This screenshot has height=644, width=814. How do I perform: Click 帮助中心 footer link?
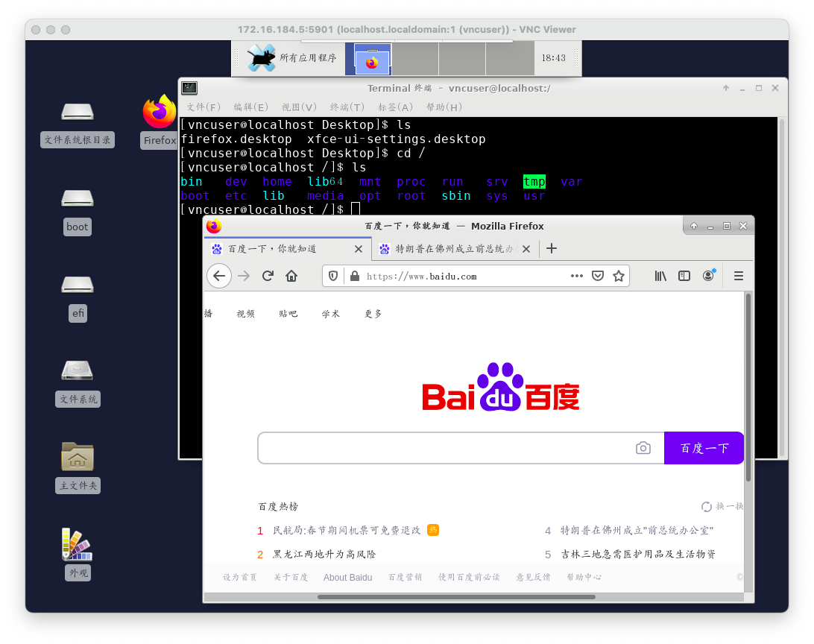[584, 577]
